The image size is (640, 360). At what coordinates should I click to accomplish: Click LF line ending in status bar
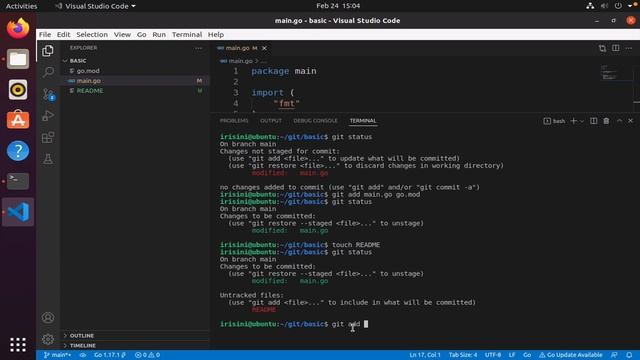pos(512,355)
